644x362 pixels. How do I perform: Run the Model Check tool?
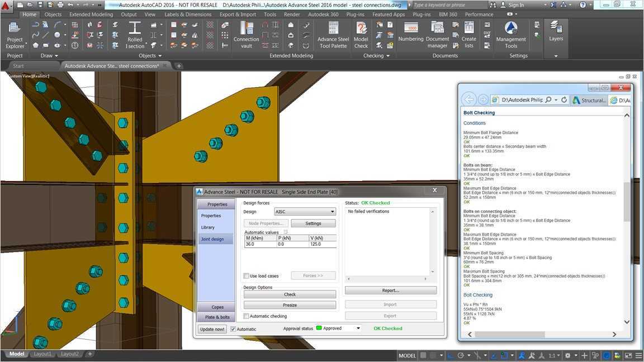361,35
